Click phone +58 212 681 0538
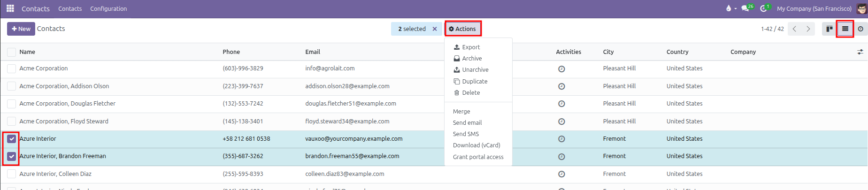 [246, 139]
